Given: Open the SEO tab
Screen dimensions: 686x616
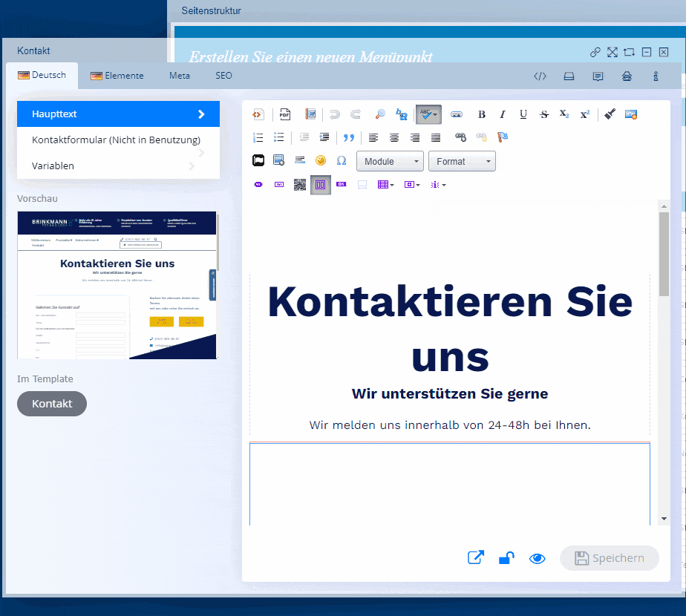Looking at the screenshot, I should click(x=223, y=75).
